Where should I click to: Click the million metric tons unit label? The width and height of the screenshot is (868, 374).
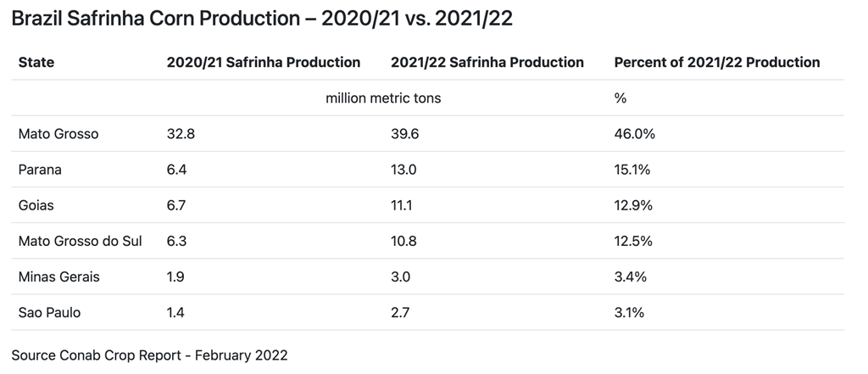pyautogui.click(x=383, y=98)
